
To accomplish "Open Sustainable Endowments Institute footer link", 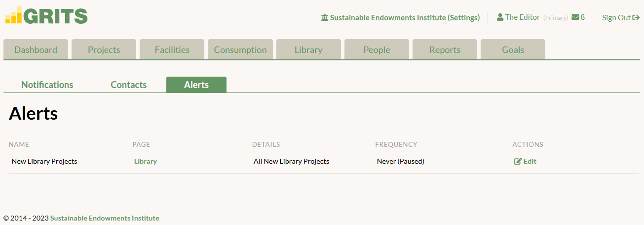I will click(105, 218).
